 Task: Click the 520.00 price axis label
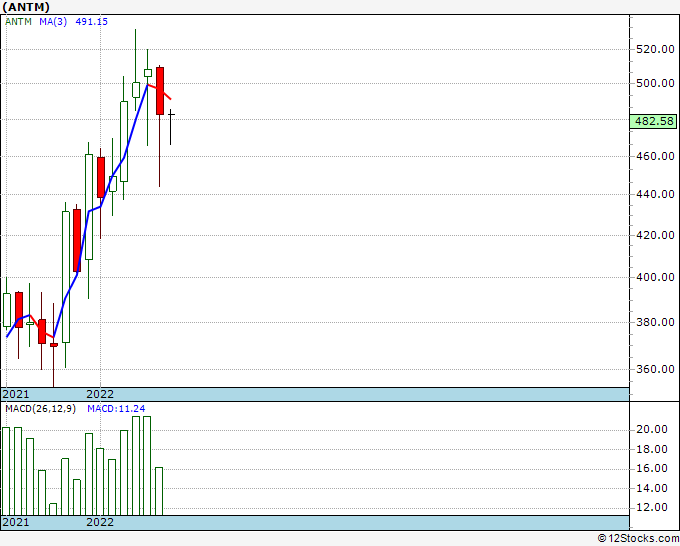click(655, 49)
